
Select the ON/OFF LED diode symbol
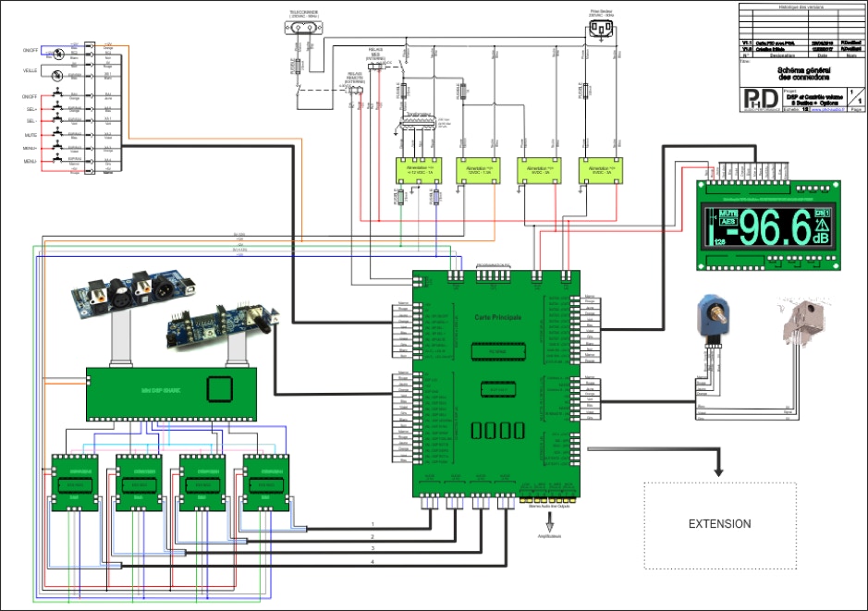pos(57,52)
